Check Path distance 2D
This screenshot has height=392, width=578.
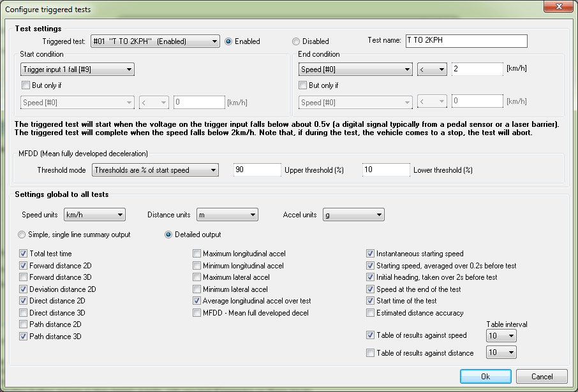coord(23,324)
